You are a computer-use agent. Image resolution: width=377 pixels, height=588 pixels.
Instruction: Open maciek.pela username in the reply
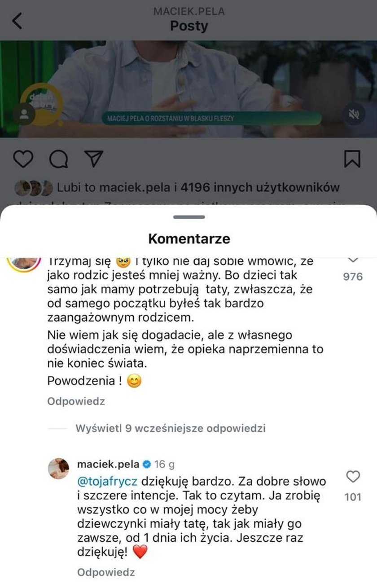pos(109,464)
